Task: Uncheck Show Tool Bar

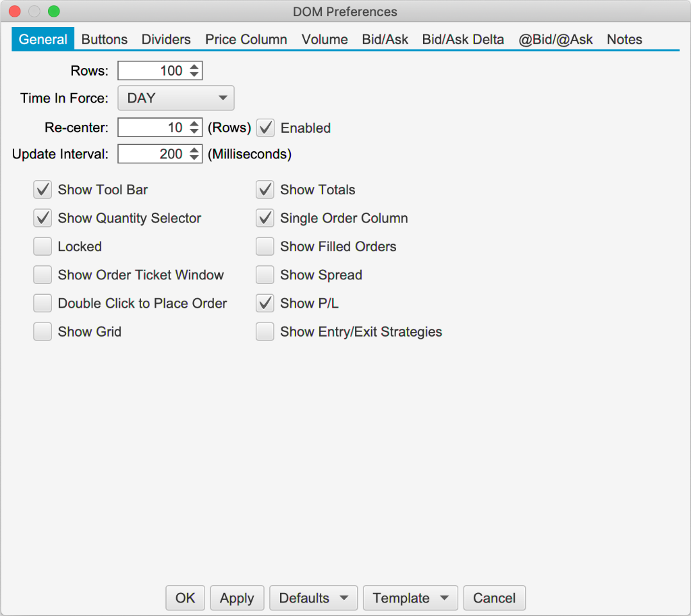Action: pyautogui.click(x=43, y=190)
